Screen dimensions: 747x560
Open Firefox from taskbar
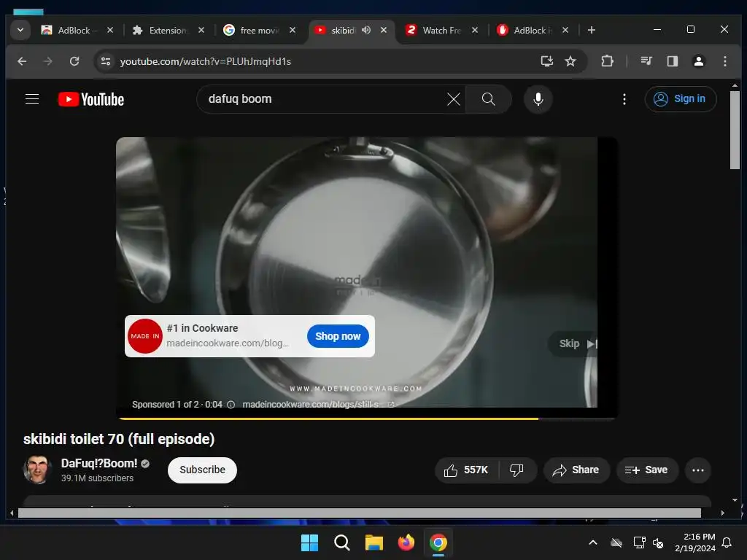pyautogui.click(x=406, y=542)
